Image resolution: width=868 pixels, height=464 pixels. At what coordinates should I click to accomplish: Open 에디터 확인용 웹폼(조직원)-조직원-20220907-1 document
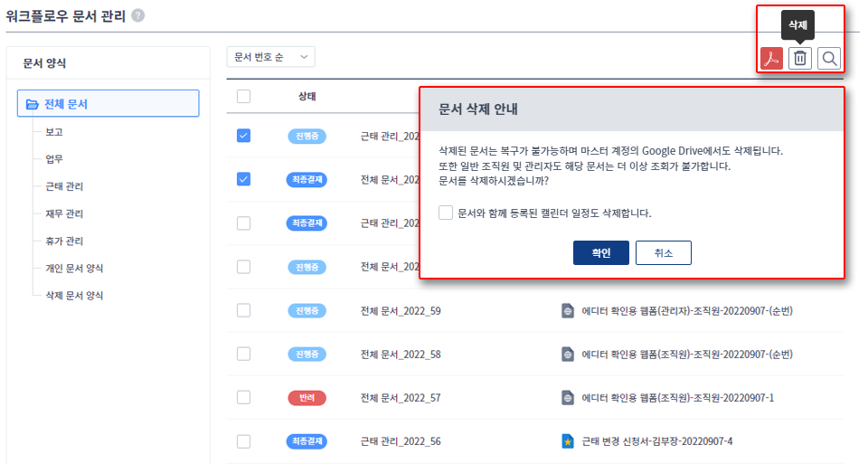pyautogui.click(x=677, y=398)
